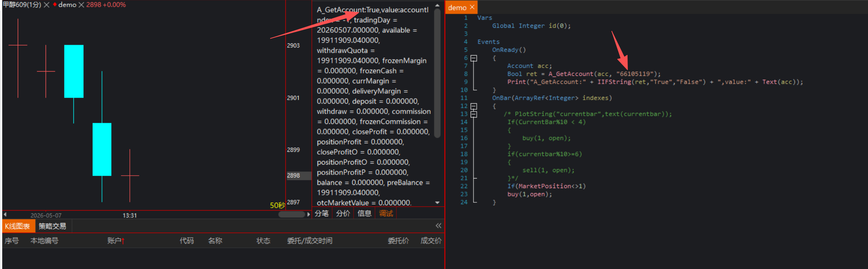This screenshot has width=868, height=269.
Task: Click the 委托/成交时间 column header
Action: [310, 241]
